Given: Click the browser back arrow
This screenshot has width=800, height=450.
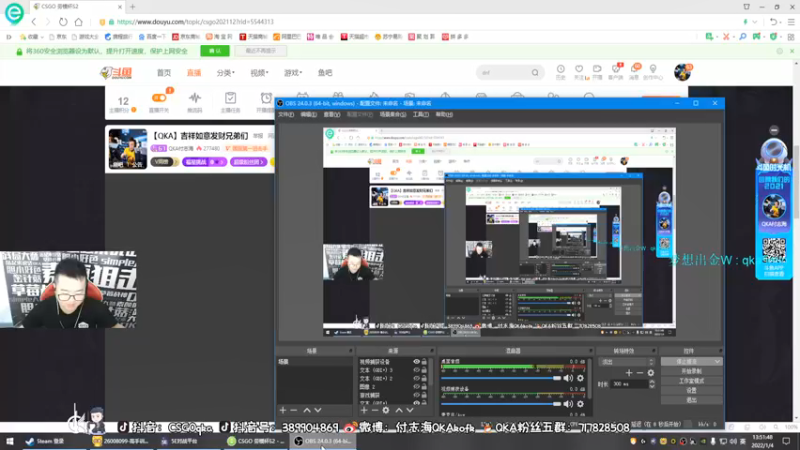Looking at the screenshot, I should pyautogui.click(x=34, y=22).
